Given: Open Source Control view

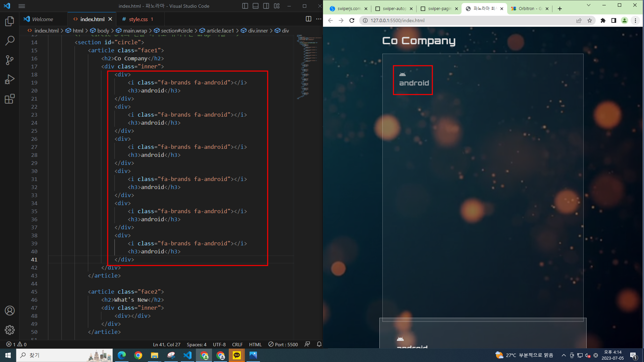Looking at the screenshot, I should click(x=10, y=60).
